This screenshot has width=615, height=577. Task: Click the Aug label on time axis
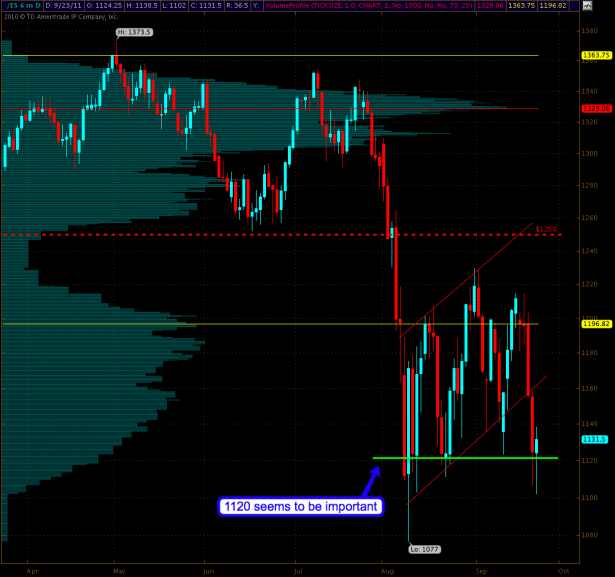coord(387,571)
